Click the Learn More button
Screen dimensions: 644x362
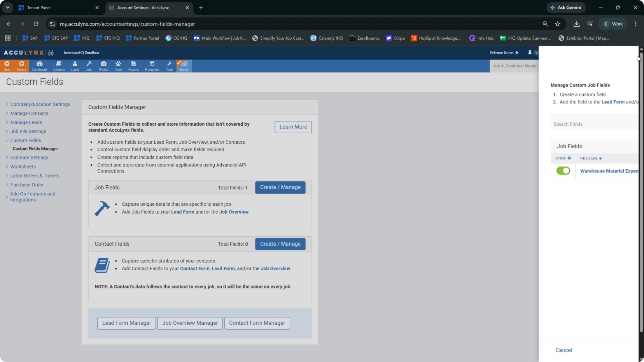click(x=293, y=127)
